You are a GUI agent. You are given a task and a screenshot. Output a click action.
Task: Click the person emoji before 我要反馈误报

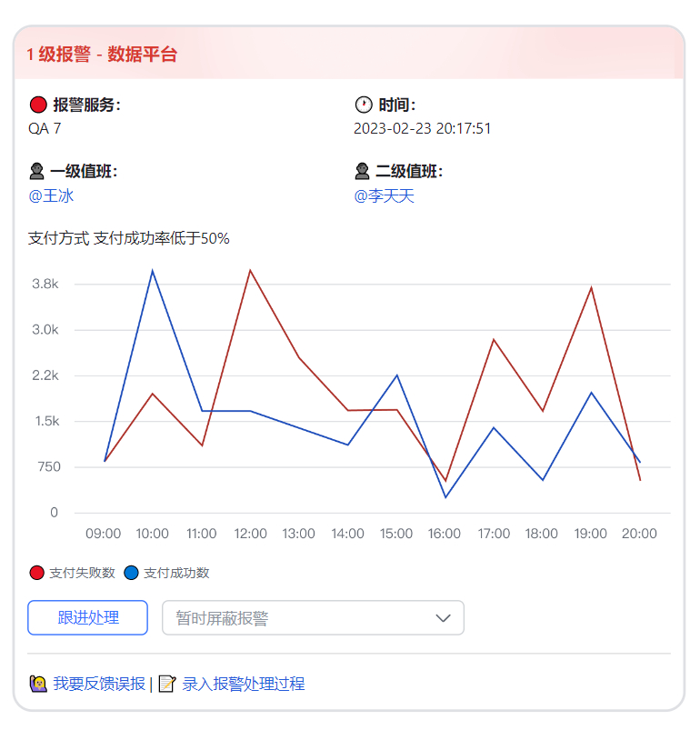point(38,684)
